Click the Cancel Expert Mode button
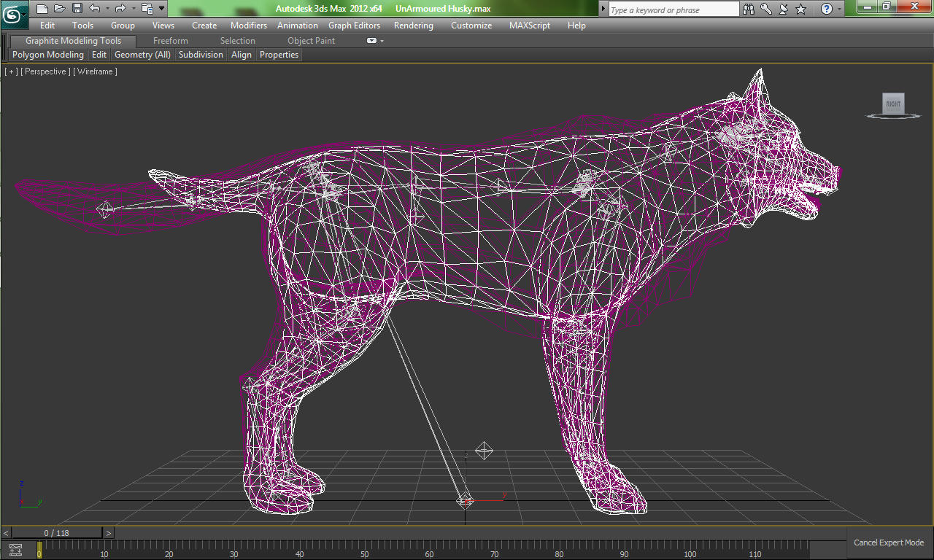Viewport: 934px width, 560px height. coord(889,542)
